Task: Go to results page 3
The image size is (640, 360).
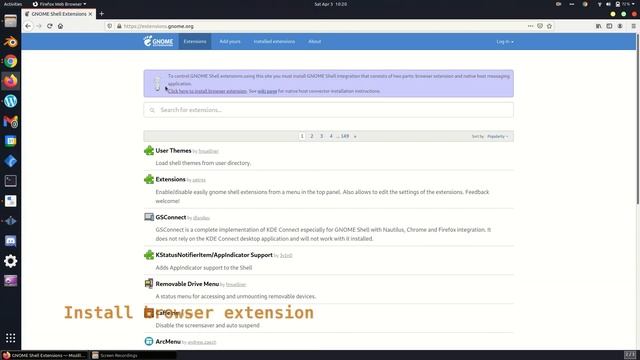Action: pos(321,136)
